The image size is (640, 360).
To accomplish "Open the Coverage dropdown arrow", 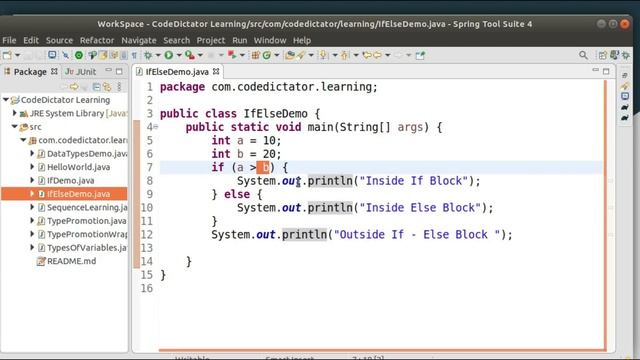I will click(x=200, y=55).
